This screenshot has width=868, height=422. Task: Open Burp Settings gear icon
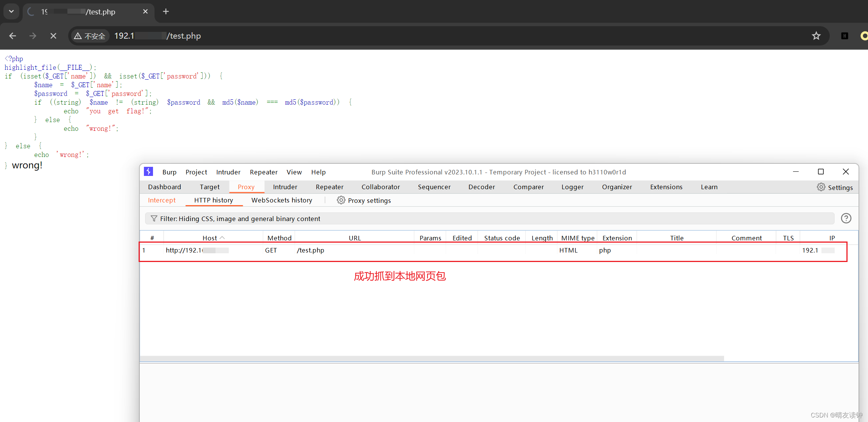click(821, 187)
